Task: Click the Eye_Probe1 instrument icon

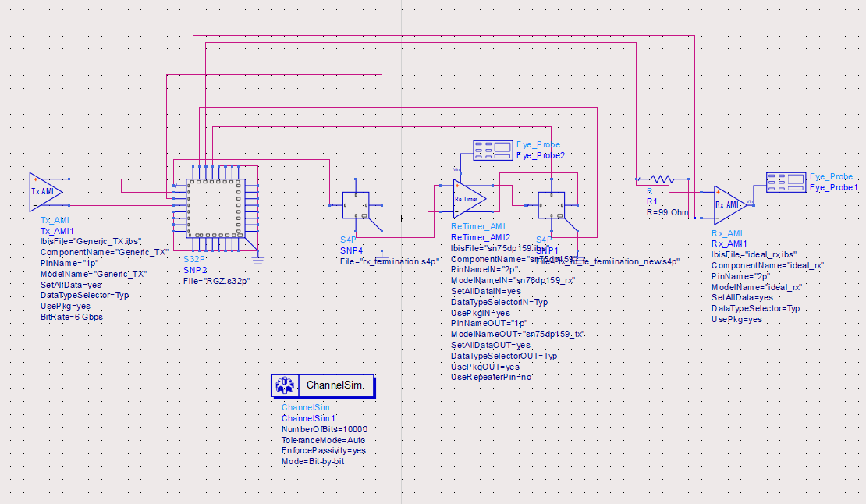Action: (x=784, y=182)
